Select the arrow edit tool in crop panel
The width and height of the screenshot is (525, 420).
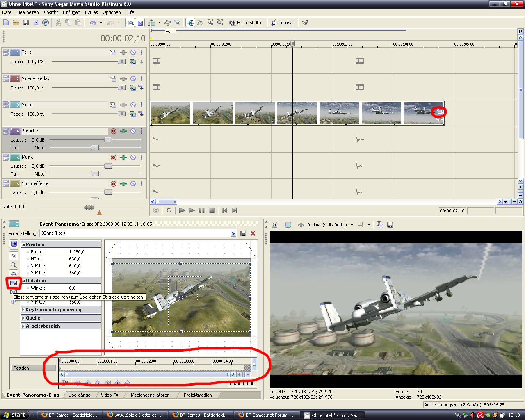14,256
